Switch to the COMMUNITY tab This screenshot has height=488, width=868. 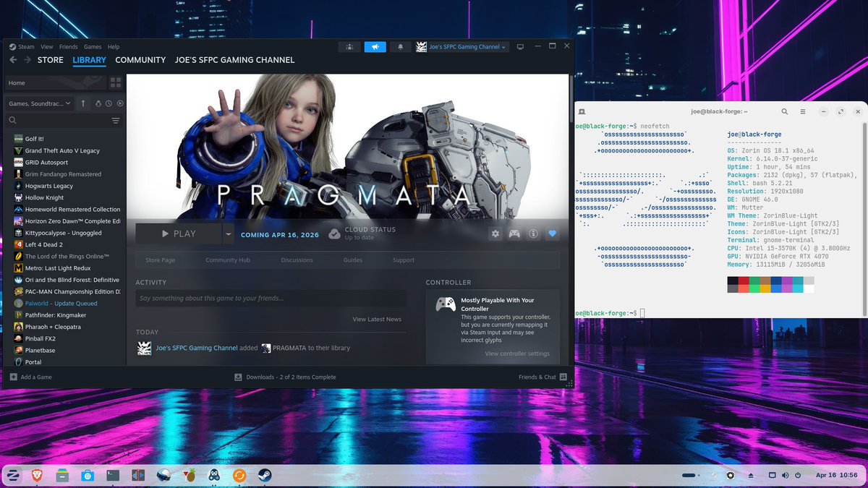tap(140, 60)
